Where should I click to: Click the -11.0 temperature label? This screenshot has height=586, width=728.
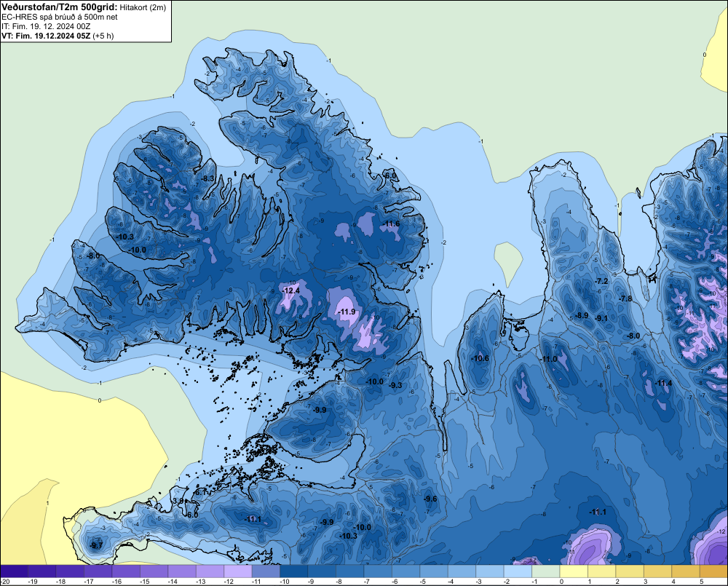(548, 359)
